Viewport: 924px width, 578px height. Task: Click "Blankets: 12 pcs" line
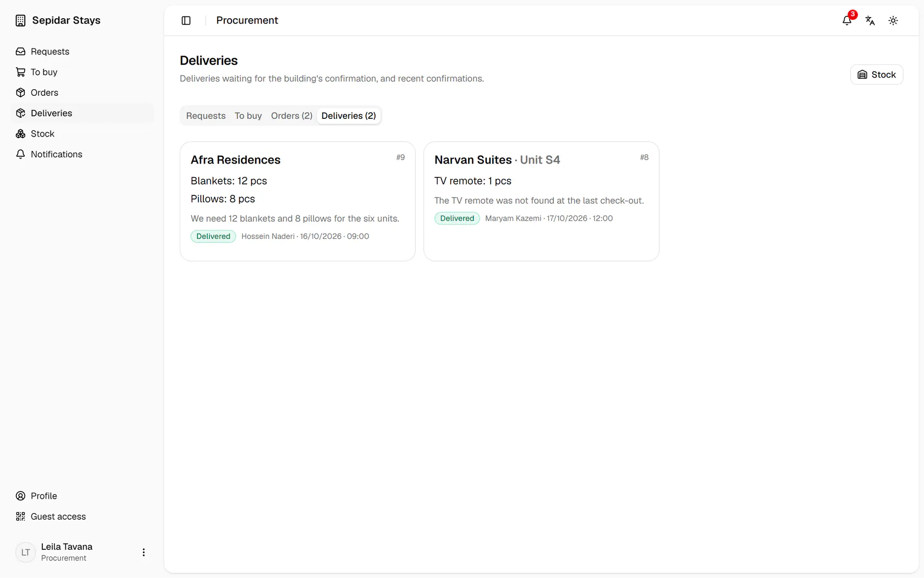pos(229,181)
